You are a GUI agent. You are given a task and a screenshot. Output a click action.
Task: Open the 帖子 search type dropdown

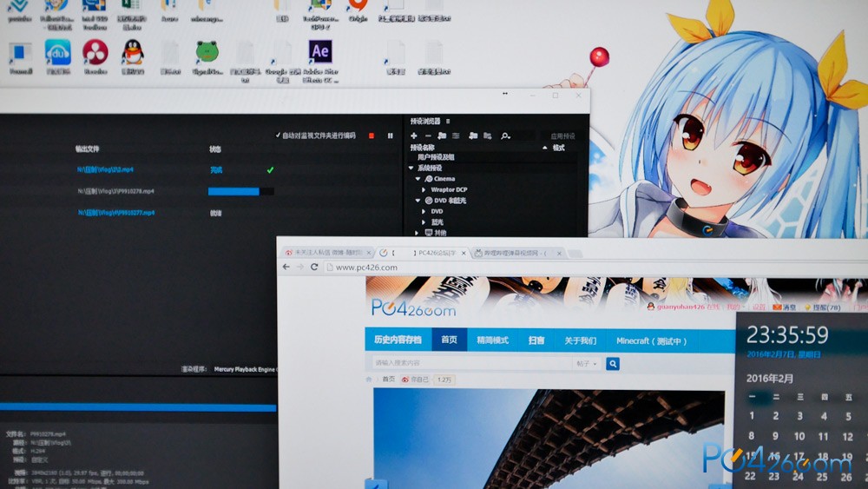(587, 364)
